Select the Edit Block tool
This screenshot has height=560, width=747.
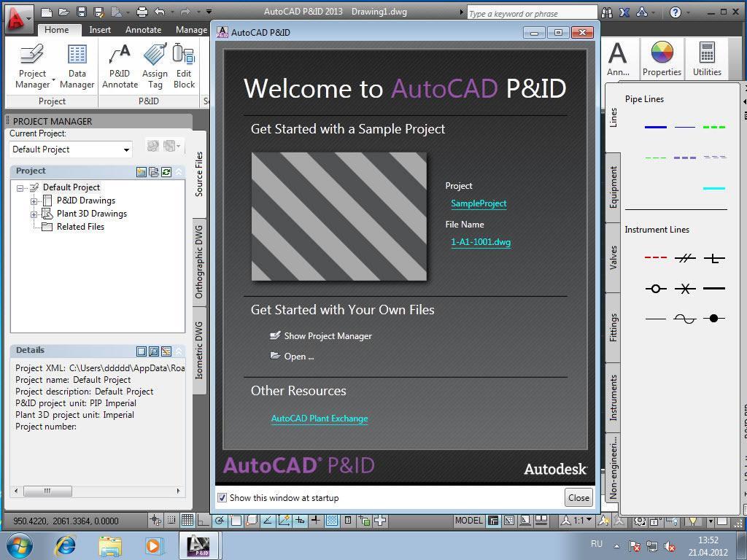(184, 66)
